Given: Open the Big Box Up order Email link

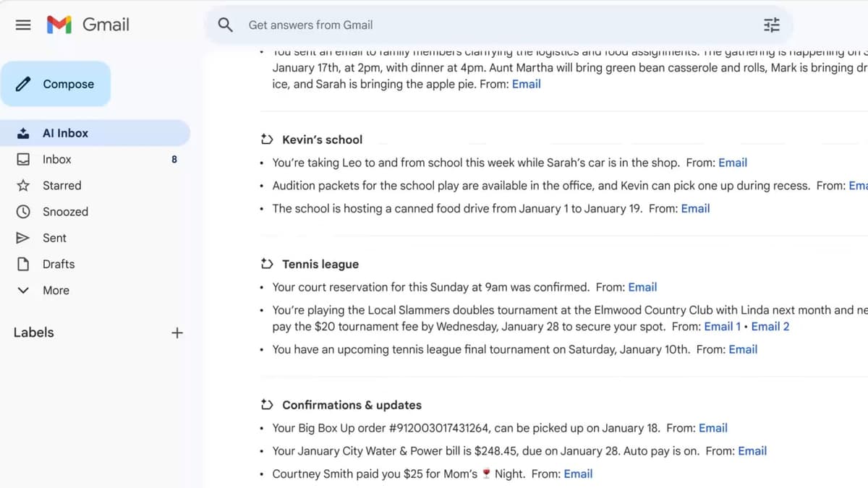Looking at the screenshot, I should click(712, 428).
